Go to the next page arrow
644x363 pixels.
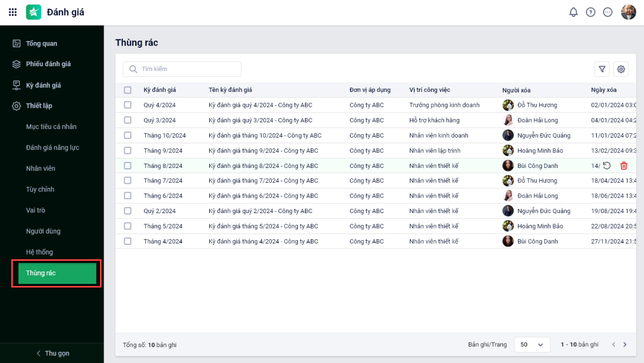click(625, 345)
